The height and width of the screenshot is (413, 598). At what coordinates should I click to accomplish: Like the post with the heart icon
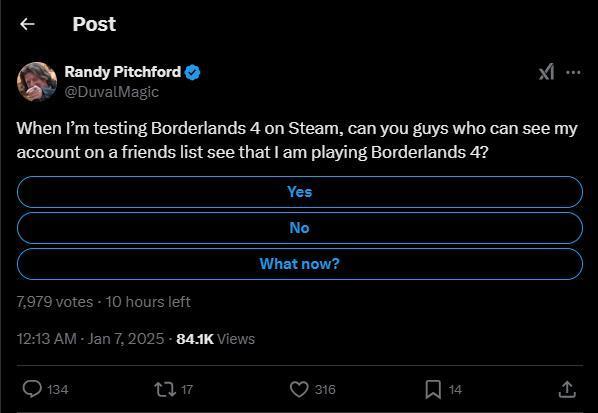(x=299, y=389)
